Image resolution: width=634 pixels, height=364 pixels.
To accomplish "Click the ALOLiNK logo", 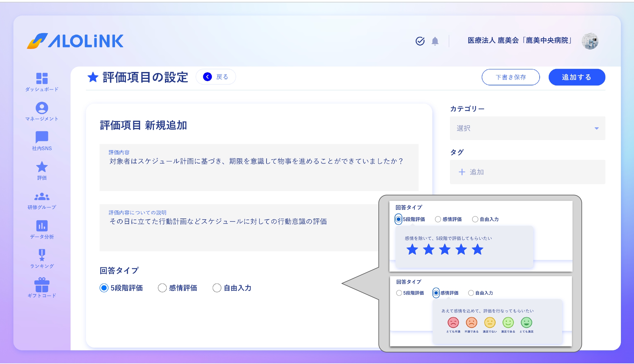I will coord(75,41).
